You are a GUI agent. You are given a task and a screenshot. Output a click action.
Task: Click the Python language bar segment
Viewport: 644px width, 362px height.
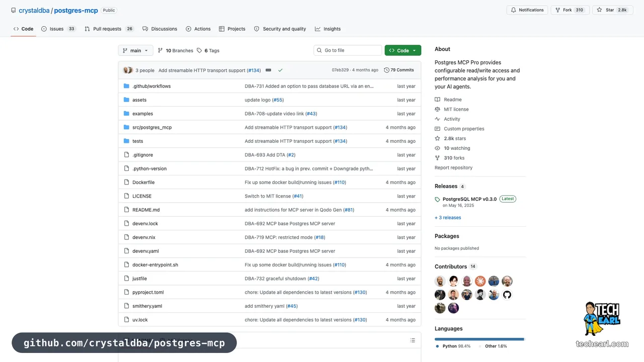[x=479, y=339]
